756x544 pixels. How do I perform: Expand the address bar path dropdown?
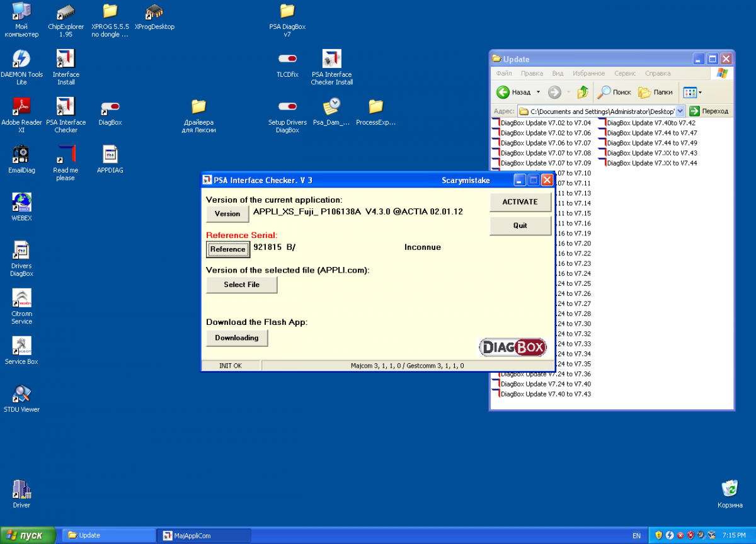click(679, 111)
